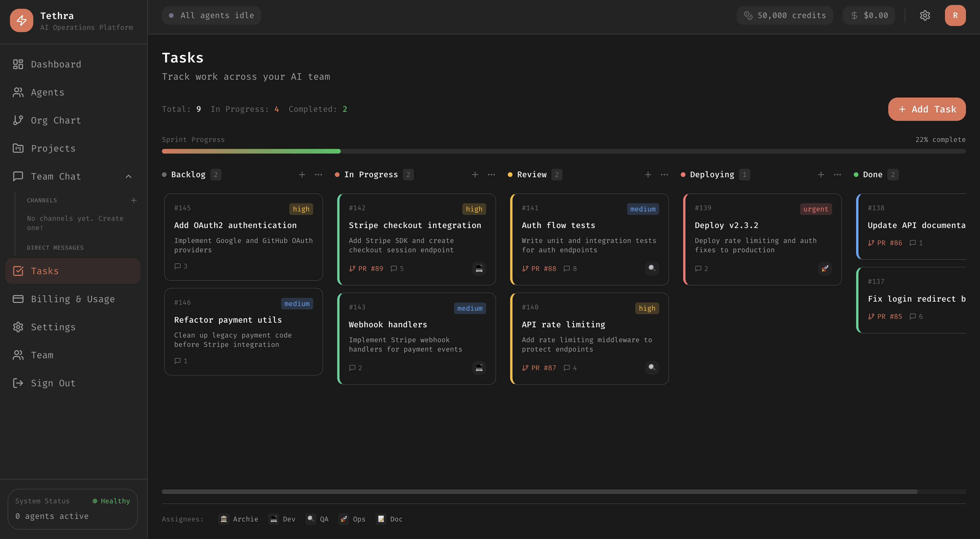980x539 pixels.
Task: Open the Deploying column three-dot menu
Action: [x=837, y=175]
